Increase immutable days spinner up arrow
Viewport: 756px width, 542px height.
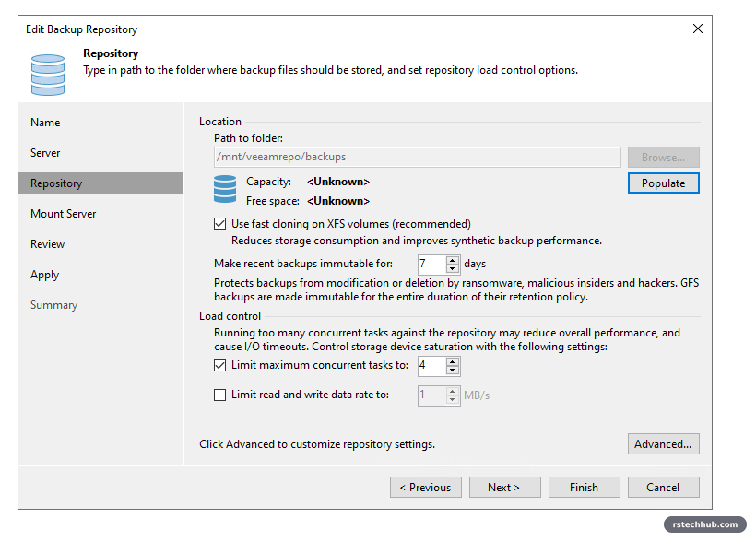click(453, 260)
